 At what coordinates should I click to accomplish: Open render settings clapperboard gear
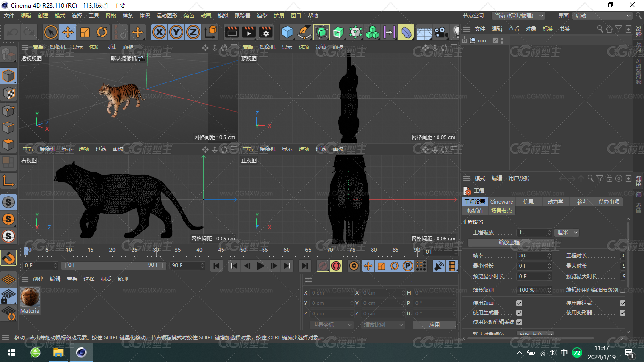(x=266, y=32)
